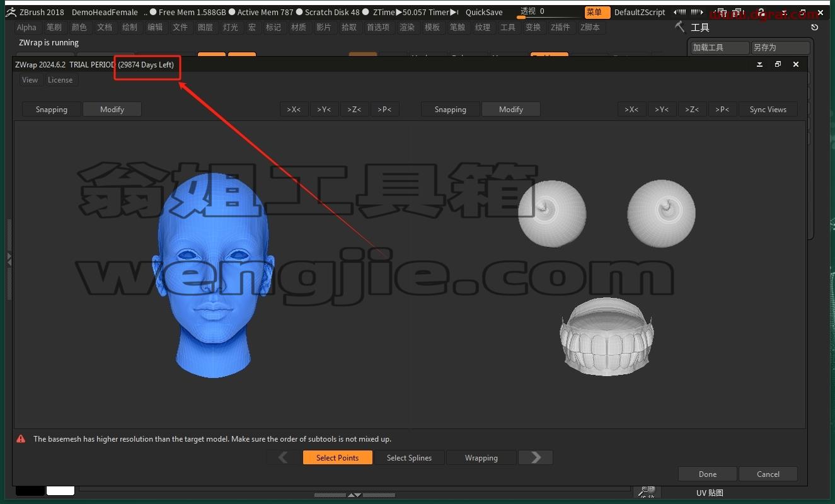The image size is (835, 504).
Task: Open the 首选项 preferences menu
Action: [378, 27]
